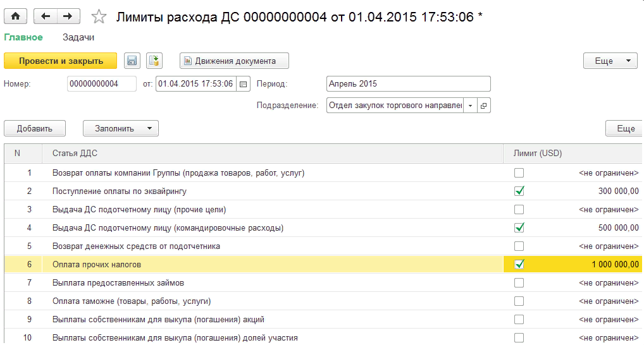Click the Home icon button

click(16, 16)
